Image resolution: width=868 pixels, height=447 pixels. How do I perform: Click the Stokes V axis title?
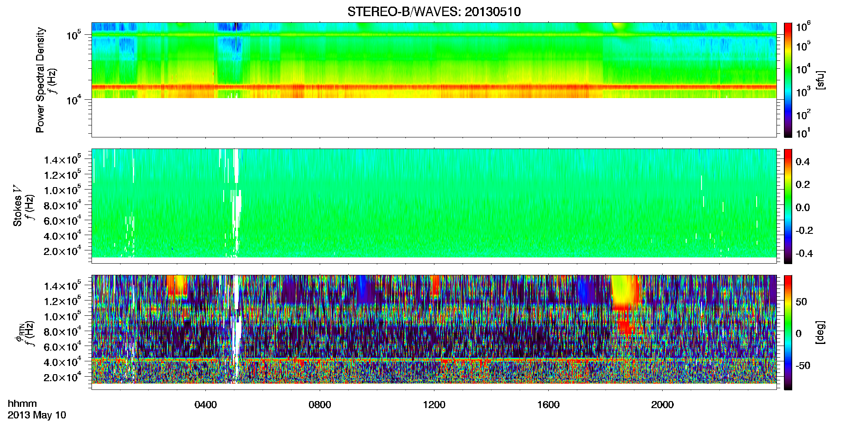tap(17, 206)
